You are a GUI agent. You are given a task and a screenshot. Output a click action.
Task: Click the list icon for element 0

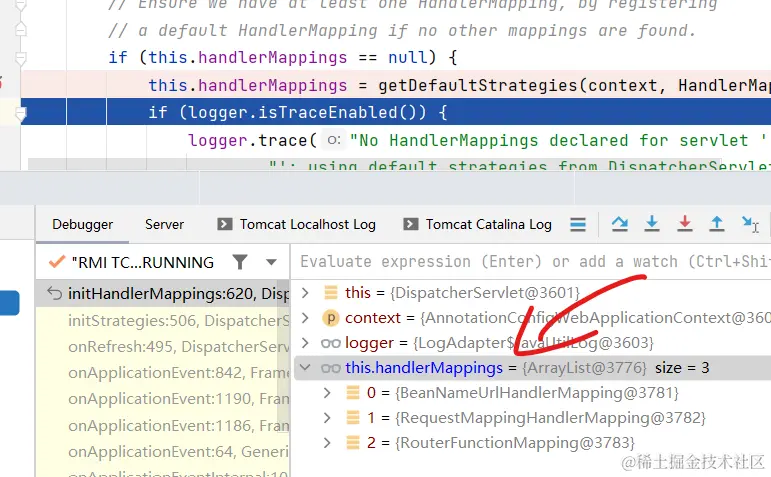[x=353, y=393]
